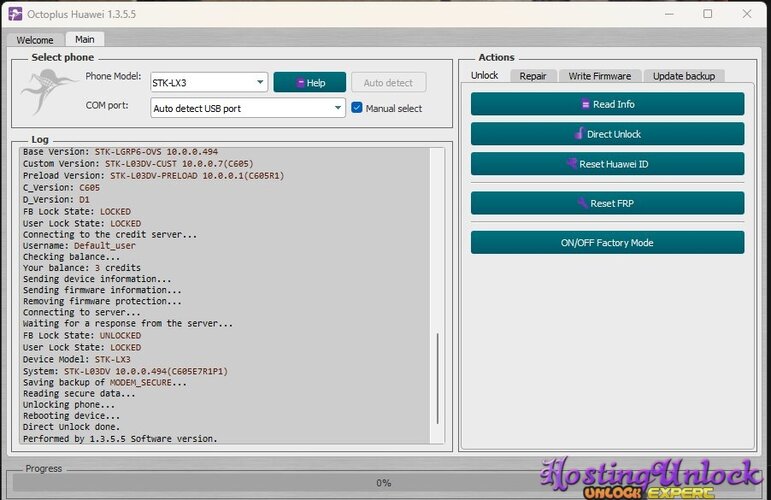
Task: Click the Reset Huawei ID button
Action: tap(607, 164)
